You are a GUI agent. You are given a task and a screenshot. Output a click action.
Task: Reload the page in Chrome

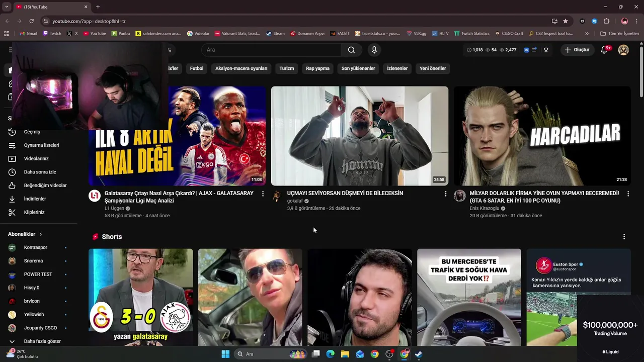point(31,21)
